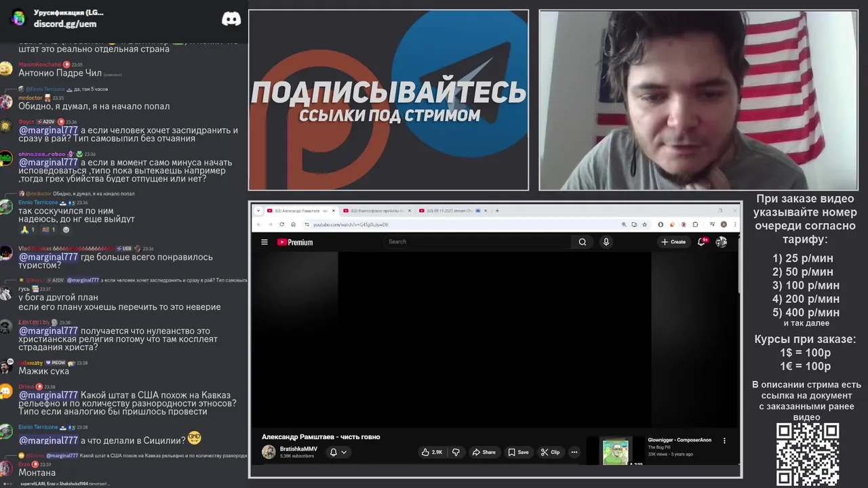This screenshot has height=488, width=868.
Task: Click the black video player area
Action: (495, 339)
